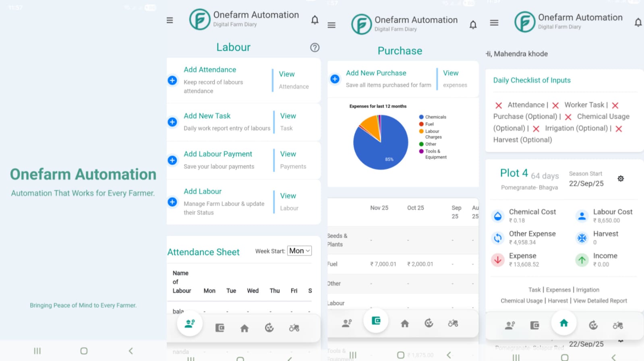The height and width of the screenshot is (361, 644).
Task: Open View Payments link
Action: (293, 160)
